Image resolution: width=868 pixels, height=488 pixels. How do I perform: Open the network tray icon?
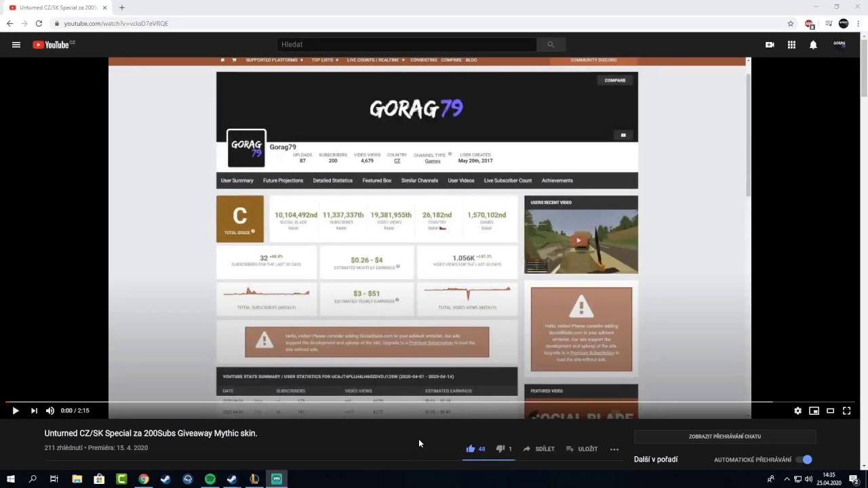tap(797, 479)
